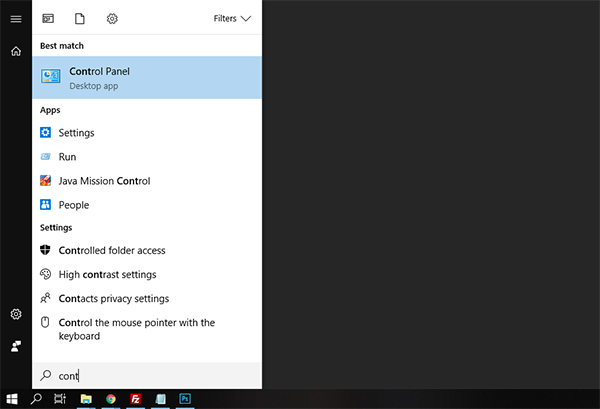Open File Explorer from taskbar

[86, 399]
